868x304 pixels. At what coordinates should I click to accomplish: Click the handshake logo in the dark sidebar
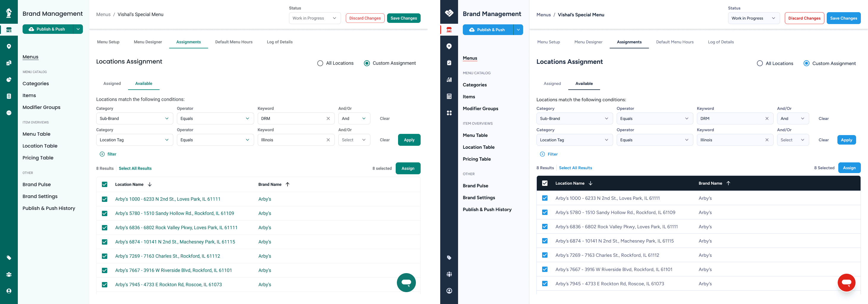pos(449,13)
